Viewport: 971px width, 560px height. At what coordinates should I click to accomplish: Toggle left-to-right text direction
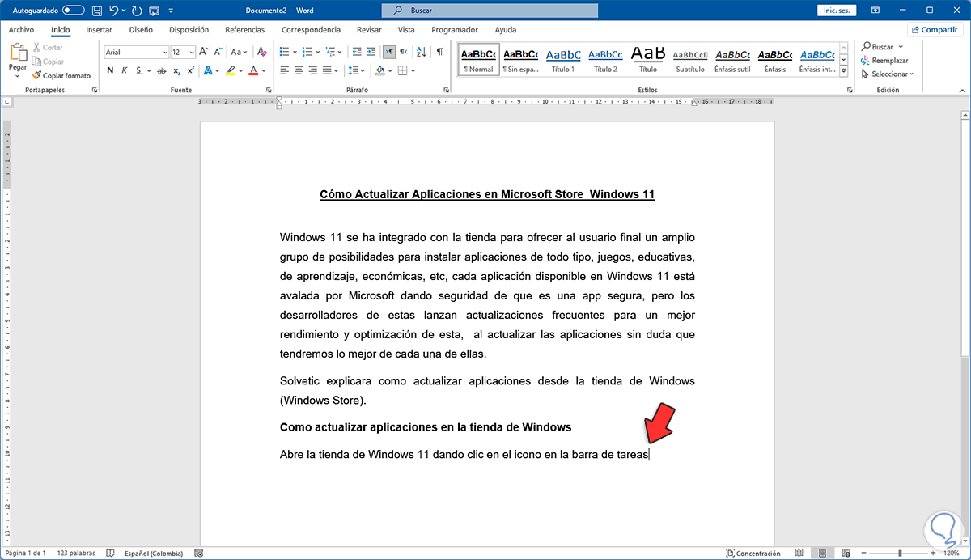pos(389,52)
